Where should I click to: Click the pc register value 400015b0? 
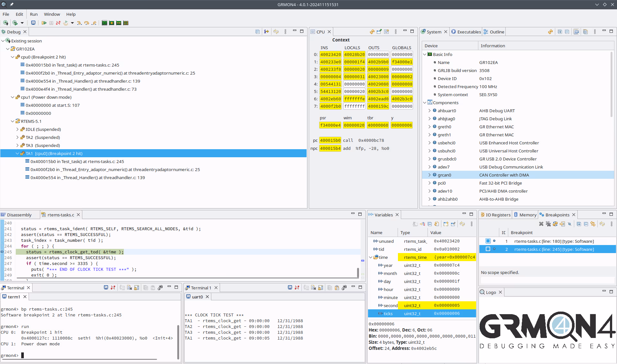(x=330, y=141)
